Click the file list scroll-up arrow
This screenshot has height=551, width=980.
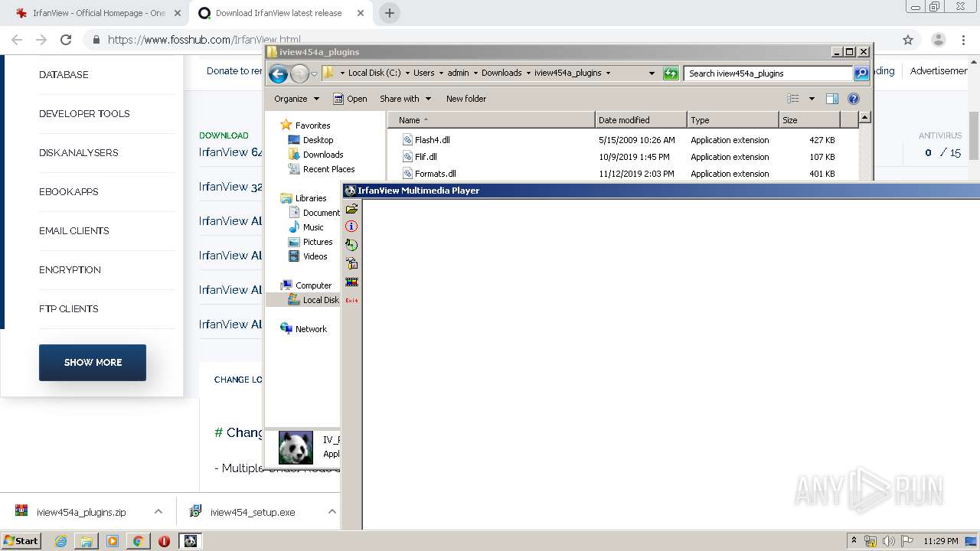pos(864,118)
